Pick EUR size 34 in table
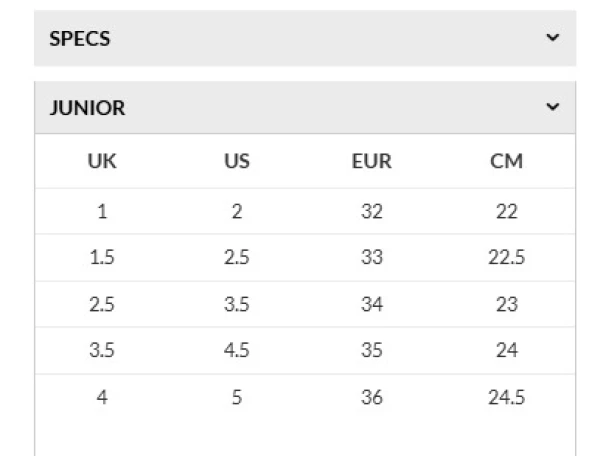Image resolution: width=600 pixels, height=456 pixels. click(x=371, y=305)
